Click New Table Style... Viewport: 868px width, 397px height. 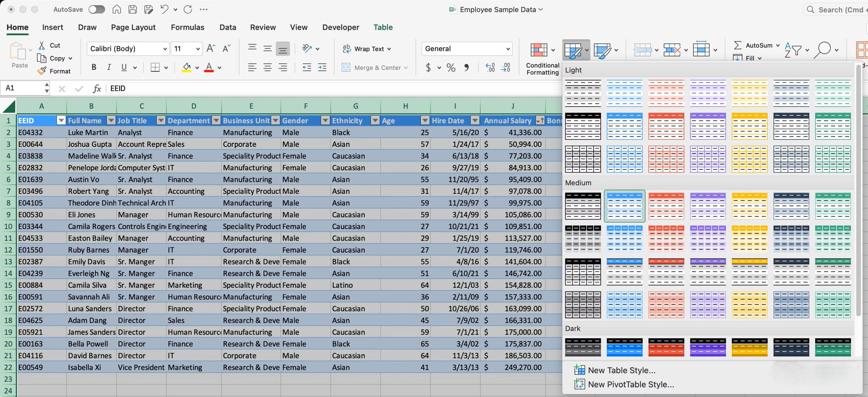pos(621,370)
